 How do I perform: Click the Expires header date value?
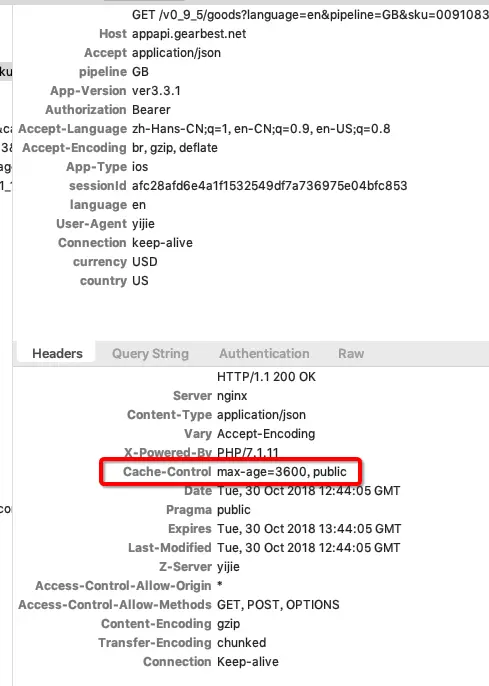pyautogui.click(x=309, y=528)
